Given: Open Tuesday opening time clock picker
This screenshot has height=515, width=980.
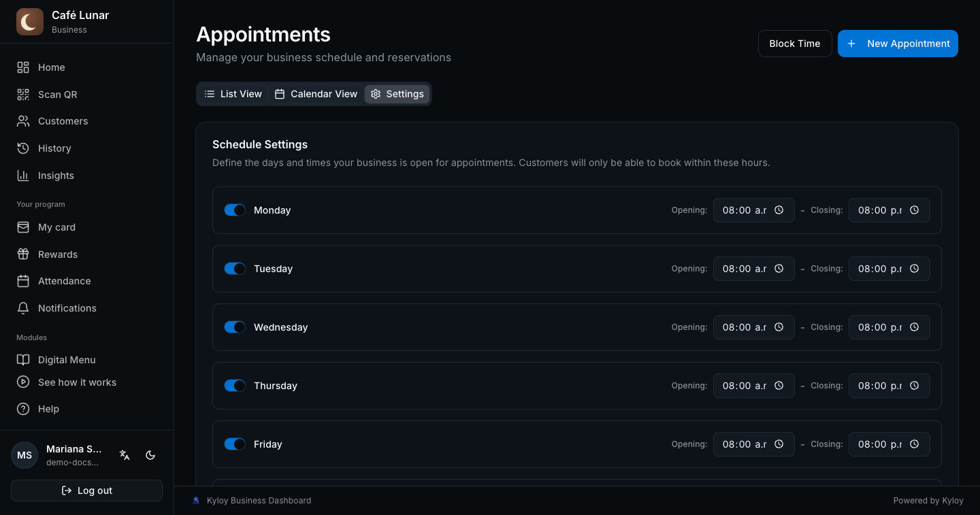Looking at the screenshot, I should [779, 269].
